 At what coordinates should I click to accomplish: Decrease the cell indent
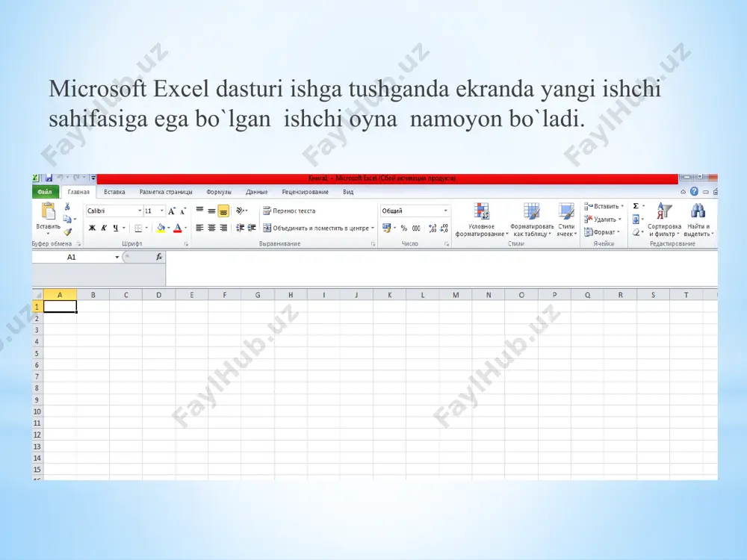click(x=240, y=228)
